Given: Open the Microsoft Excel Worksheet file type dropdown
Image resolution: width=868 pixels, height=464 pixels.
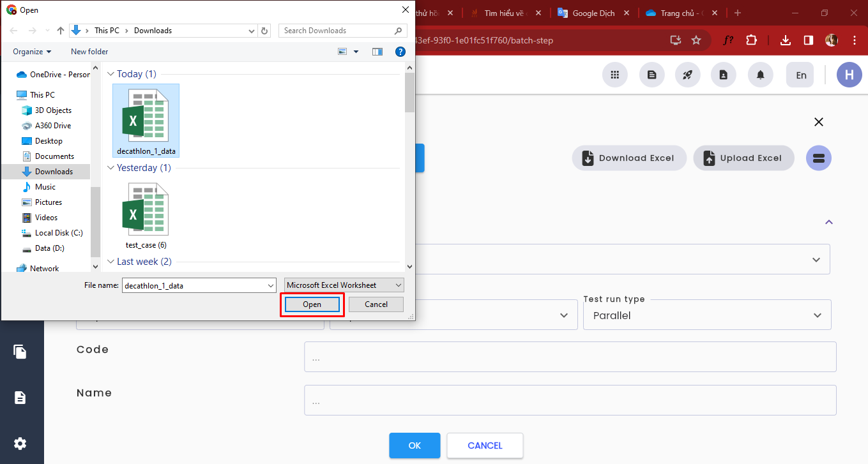Looking at the screenshot, I should (x=344, y=285).
